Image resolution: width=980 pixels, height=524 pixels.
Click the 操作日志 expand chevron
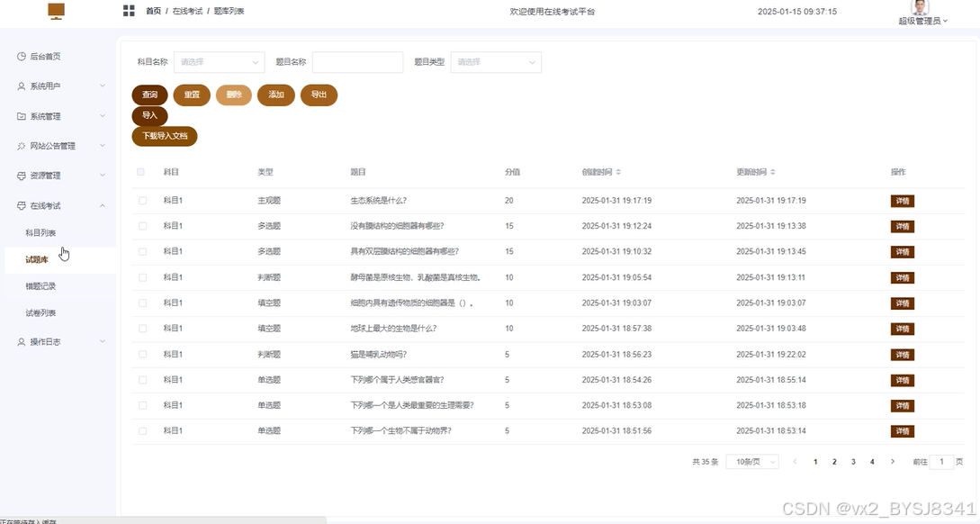pos(103,342)
